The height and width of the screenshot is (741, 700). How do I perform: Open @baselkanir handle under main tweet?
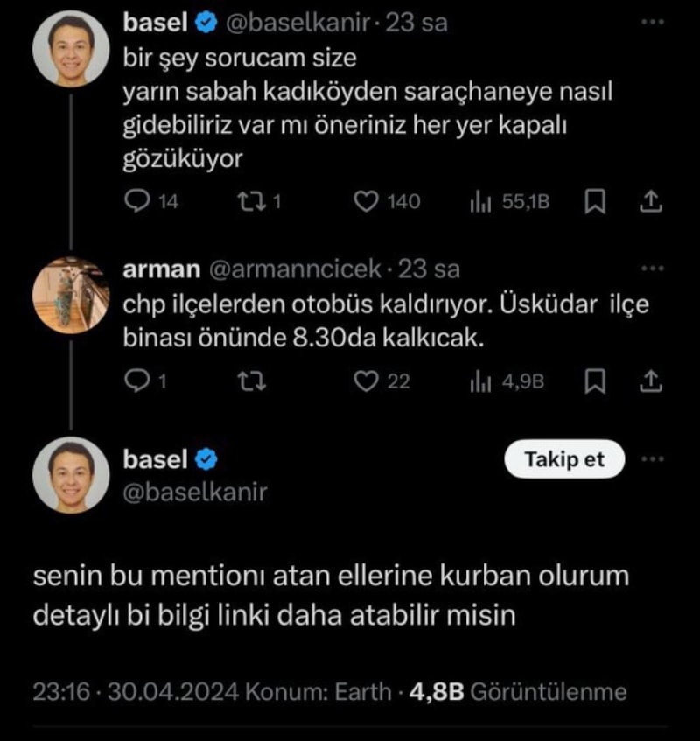[x=193, y=492]
